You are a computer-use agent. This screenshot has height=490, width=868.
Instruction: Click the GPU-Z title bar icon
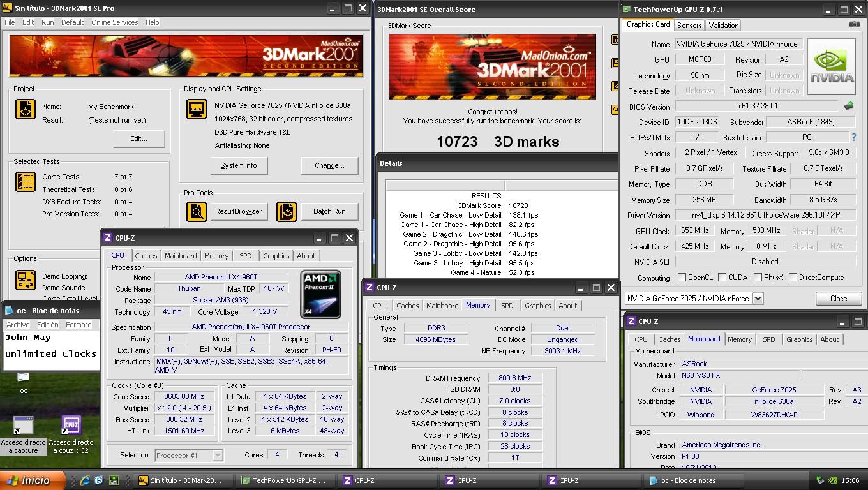point(626,9)
